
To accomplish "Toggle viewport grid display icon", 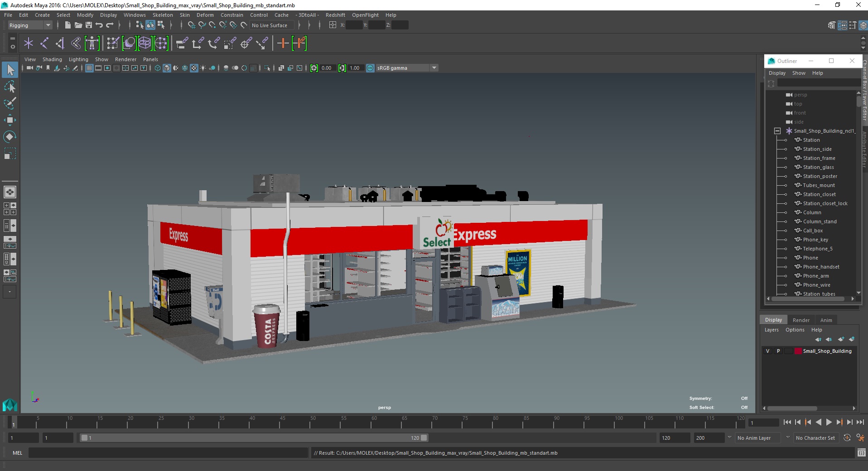I will [89, 68].
